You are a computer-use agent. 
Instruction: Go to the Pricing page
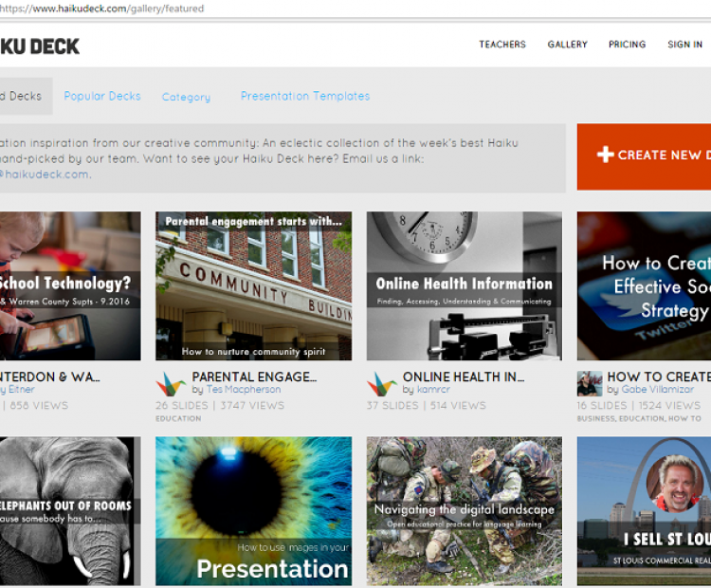[x=627, y=45]
